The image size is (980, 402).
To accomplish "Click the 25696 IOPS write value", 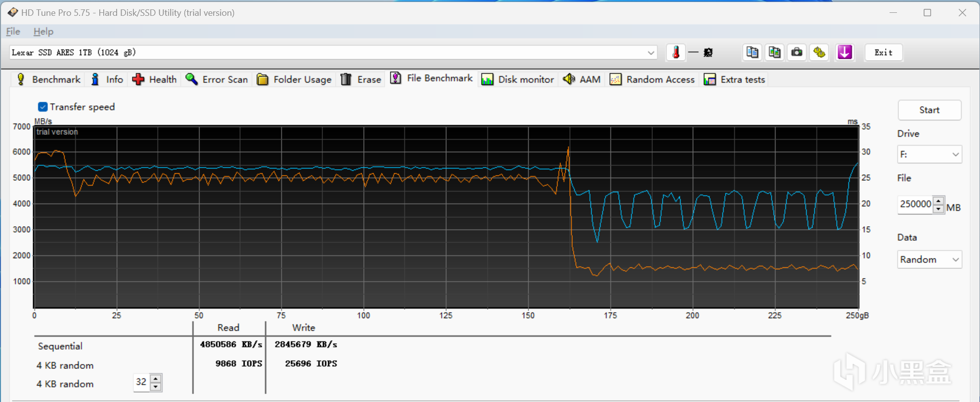I will [311, 363].
